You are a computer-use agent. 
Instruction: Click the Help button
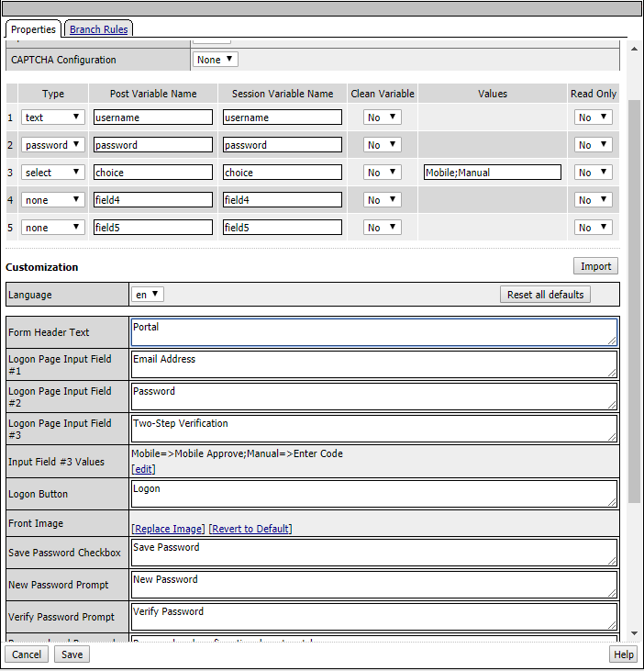pos(624,654)
